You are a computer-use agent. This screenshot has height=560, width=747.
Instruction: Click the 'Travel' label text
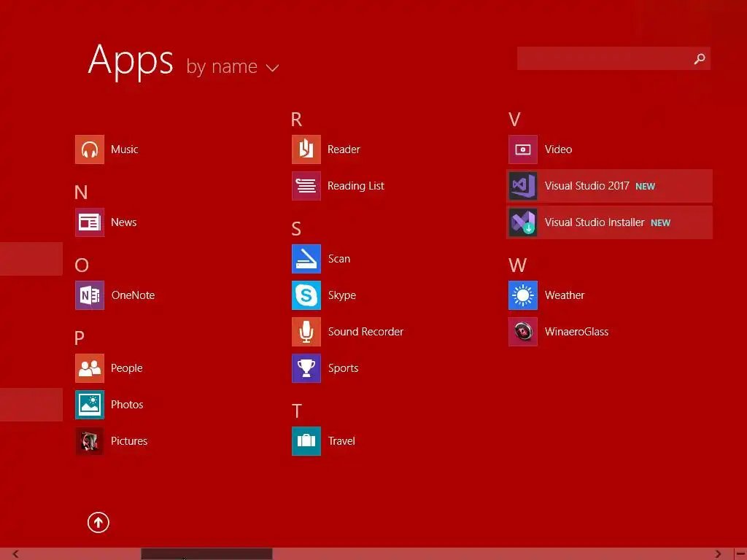point(341,441)
